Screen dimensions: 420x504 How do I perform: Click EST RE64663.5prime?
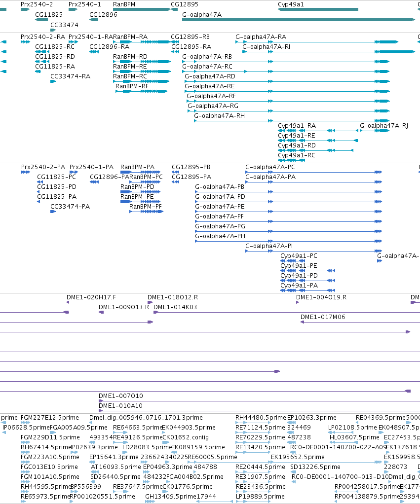tap(138, 428)
